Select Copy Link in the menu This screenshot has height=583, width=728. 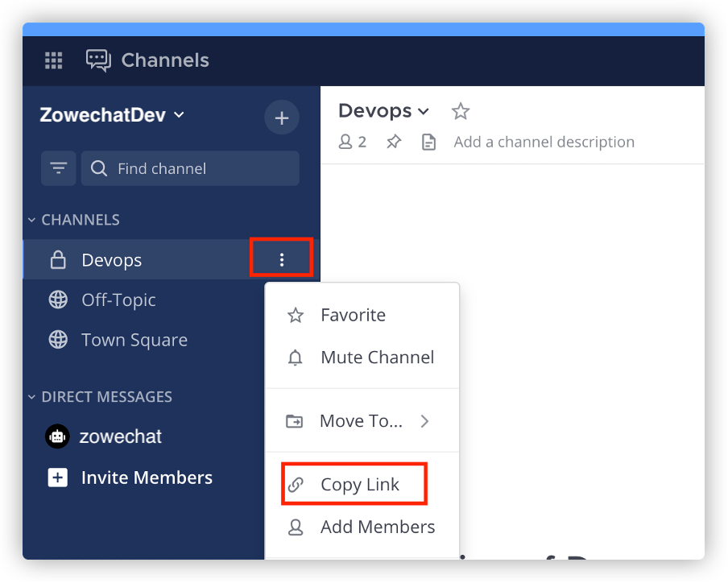tap(359, 484)
